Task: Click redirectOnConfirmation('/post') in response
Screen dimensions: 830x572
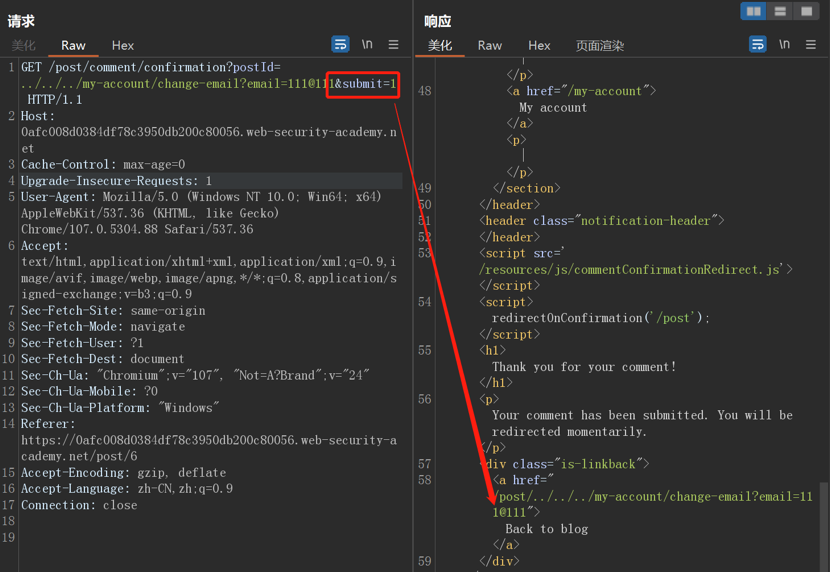Action: click(x=600, y=318)
